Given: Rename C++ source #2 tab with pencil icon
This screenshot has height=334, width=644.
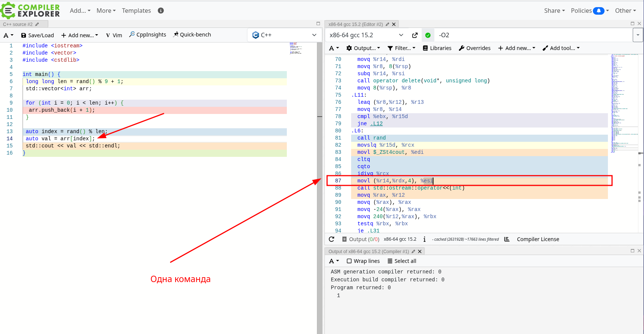Looking at the screenshot, I should 37,24.
